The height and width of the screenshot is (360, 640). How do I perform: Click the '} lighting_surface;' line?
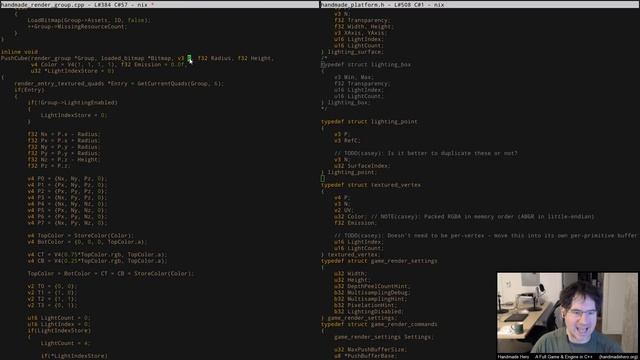coord(352,52)
